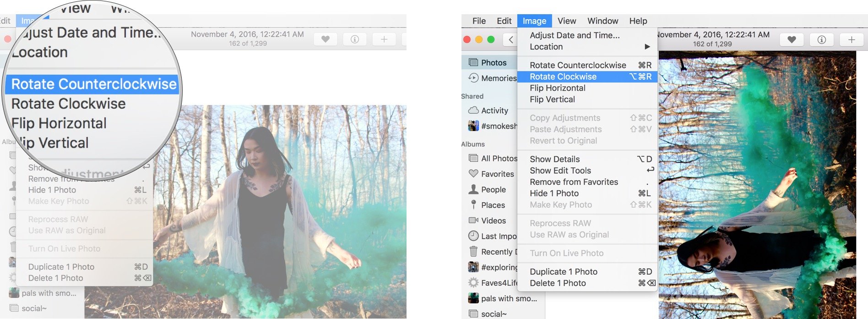The image size is (868, 319).
Task: Click the info button in the right window
Action: pyautogui.click(x=821, y=40)
